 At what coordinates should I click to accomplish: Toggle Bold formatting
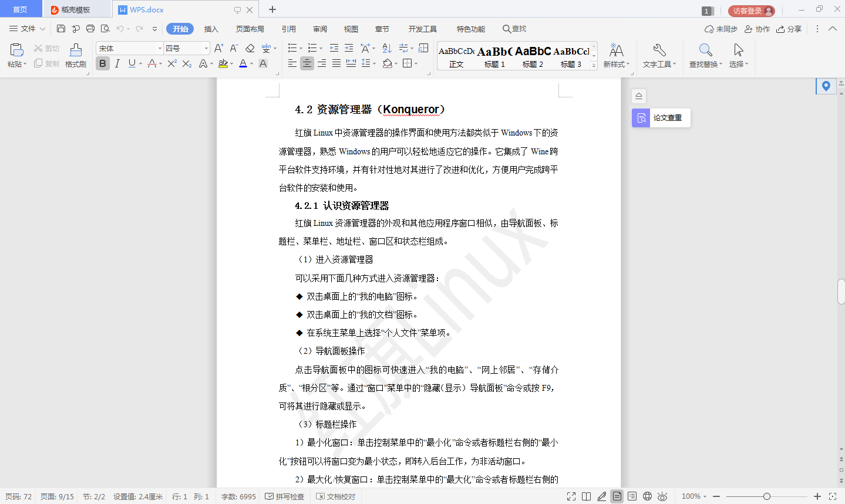pos(103,63)
